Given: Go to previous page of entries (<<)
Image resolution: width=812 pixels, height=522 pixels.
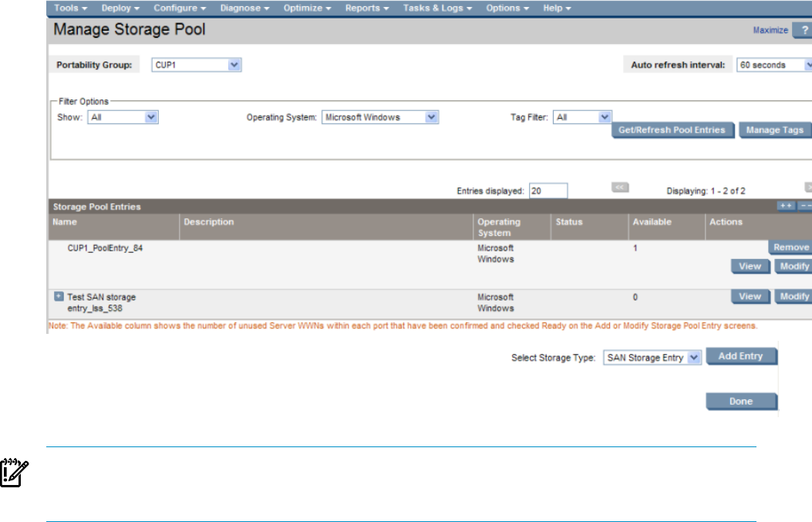Looking at the screenshot, I should 620,187.
